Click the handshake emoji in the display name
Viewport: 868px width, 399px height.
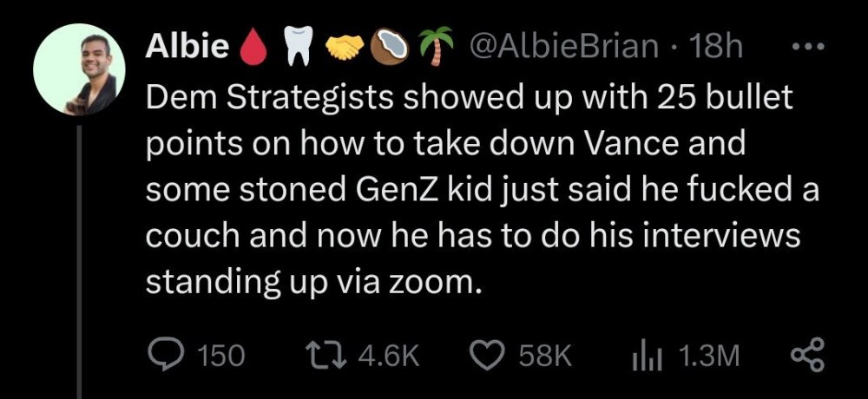pos(344,49)
